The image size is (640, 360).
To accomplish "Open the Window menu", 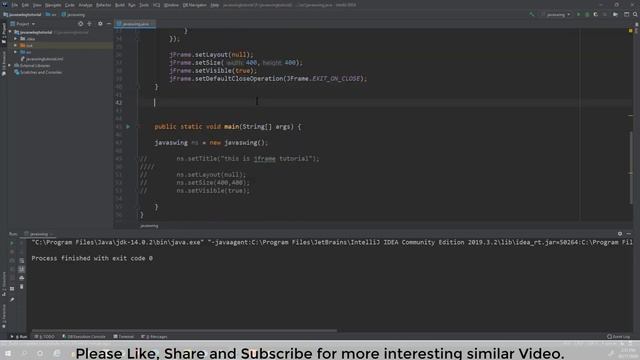I will pyautogui.click(x=171, y=5).
